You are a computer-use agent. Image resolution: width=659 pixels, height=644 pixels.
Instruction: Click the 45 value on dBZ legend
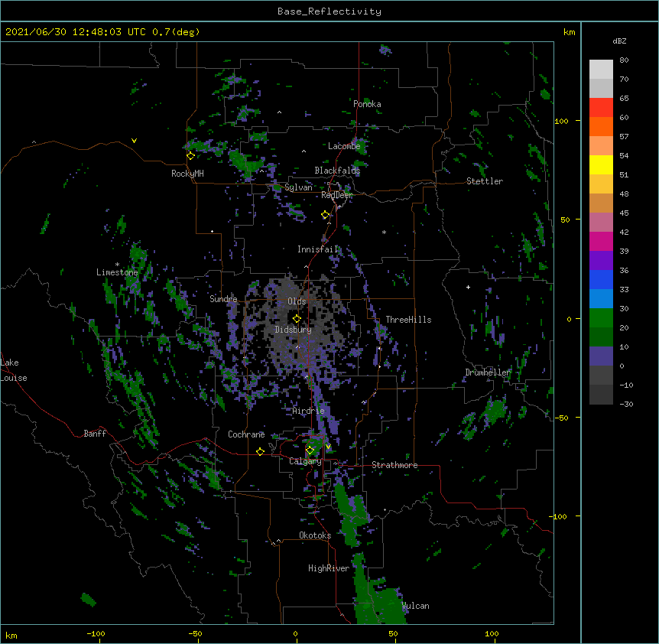pos(624,213)
